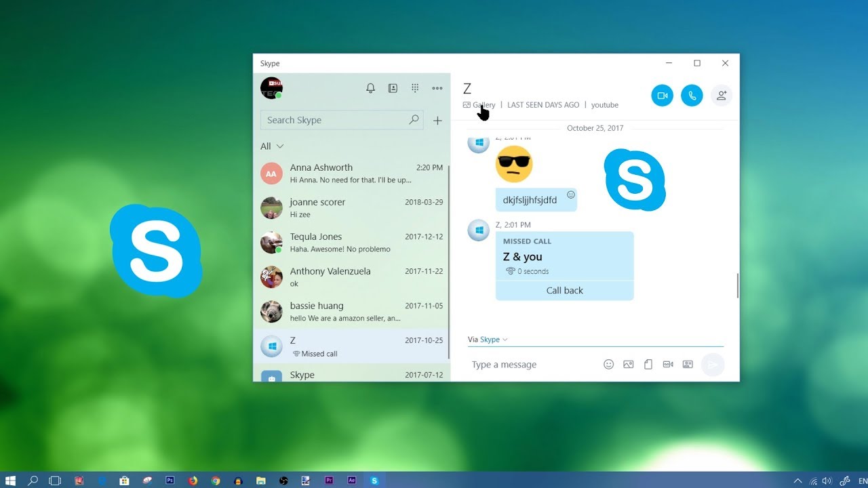Click the contact name Z in chat header
The width and height of the screenshot is (868, 488).
click(467, 89)
